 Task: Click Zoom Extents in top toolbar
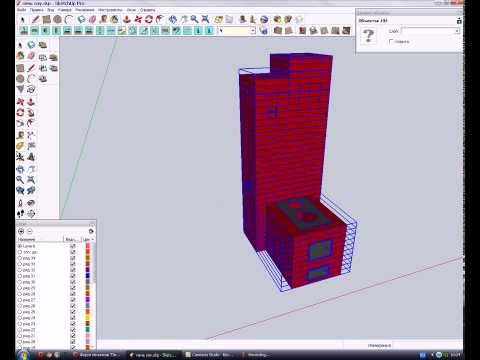pos(205,20)
